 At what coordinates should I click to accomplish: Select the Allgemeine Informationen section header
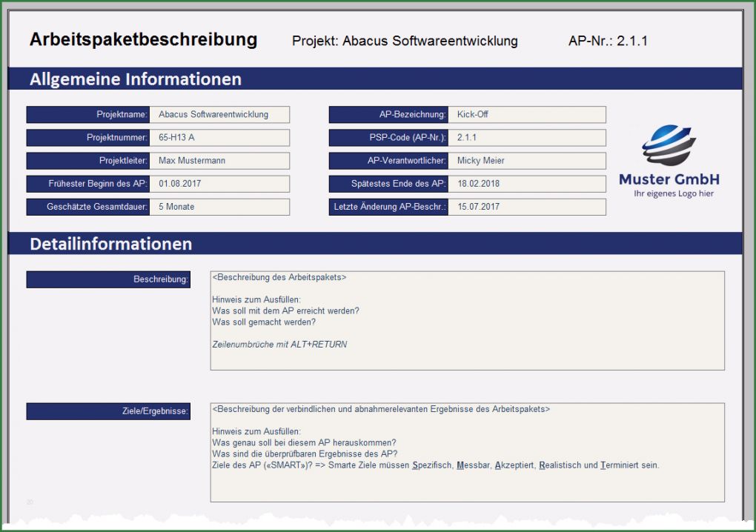136,79
